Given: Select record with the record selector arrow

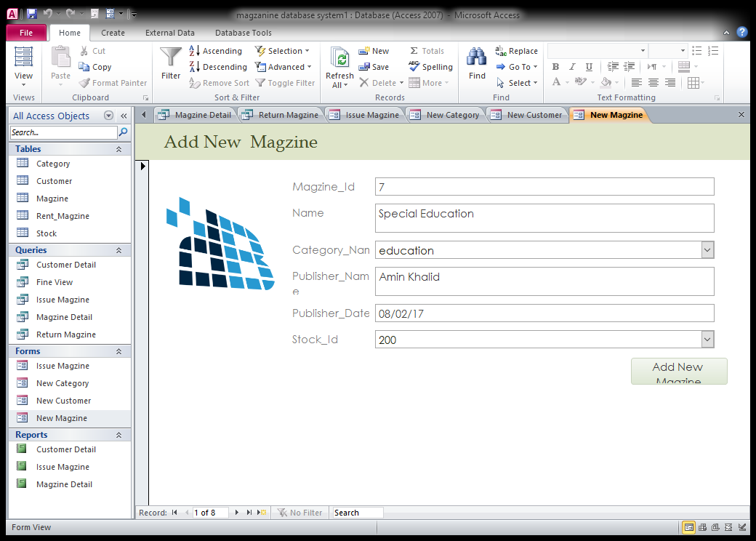Looking at the screenshot, I should click(x=142, y=167).
